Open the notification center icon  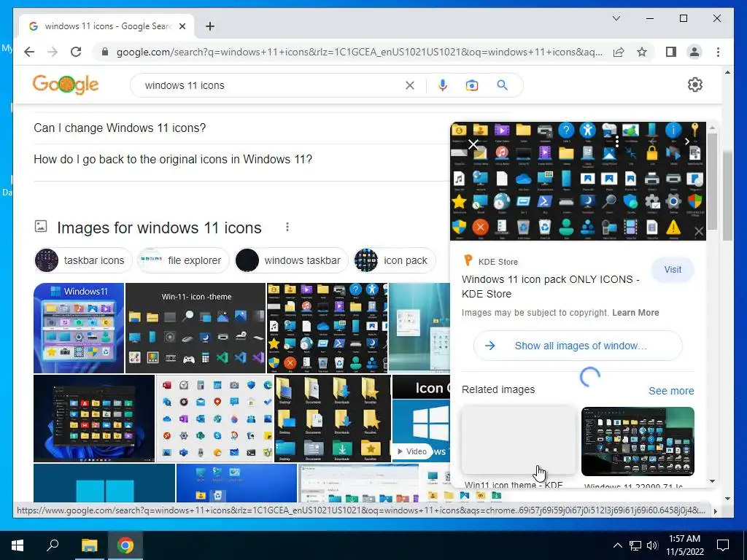tap(723, 545)
